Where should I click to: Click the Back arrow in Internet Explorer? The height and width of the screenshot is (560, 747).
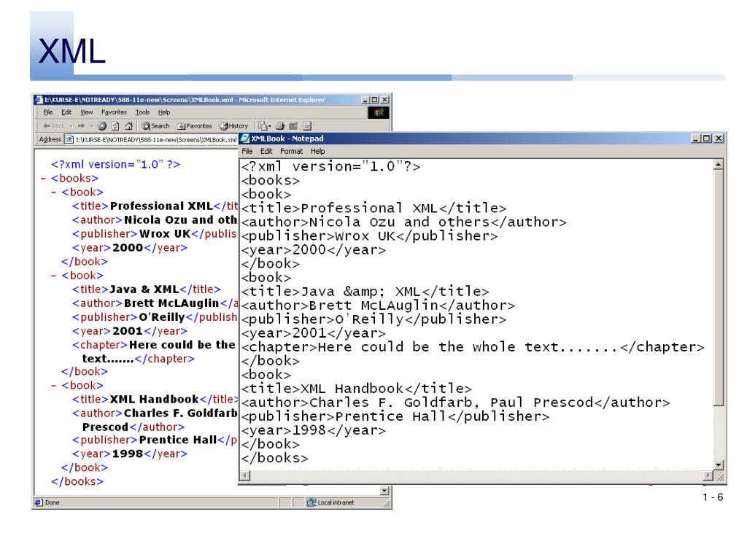coord(53,126)
